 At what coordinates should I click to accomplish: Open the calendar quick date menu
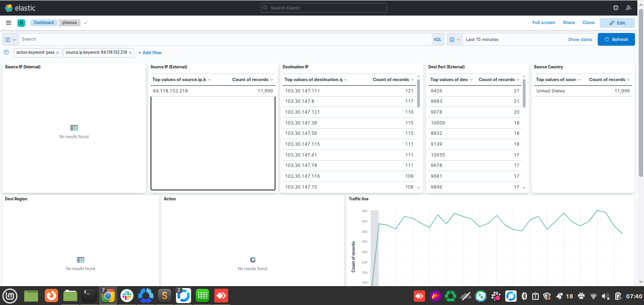(x=455, y=40)
